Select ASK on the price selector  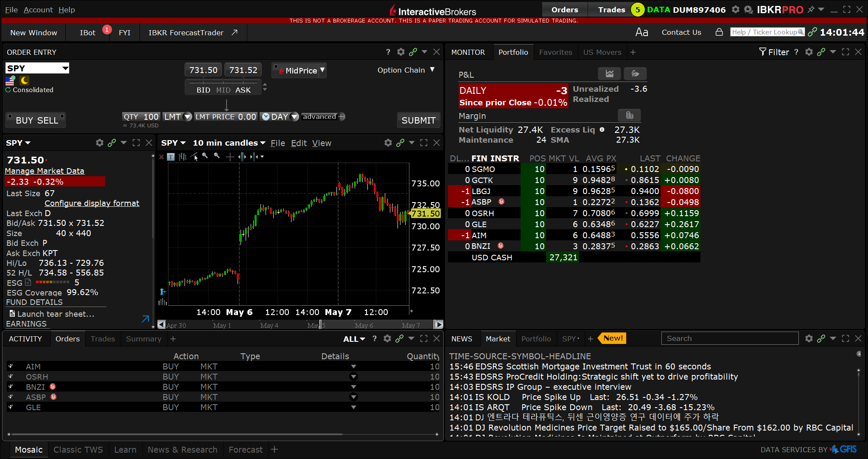tap(243, 90)
